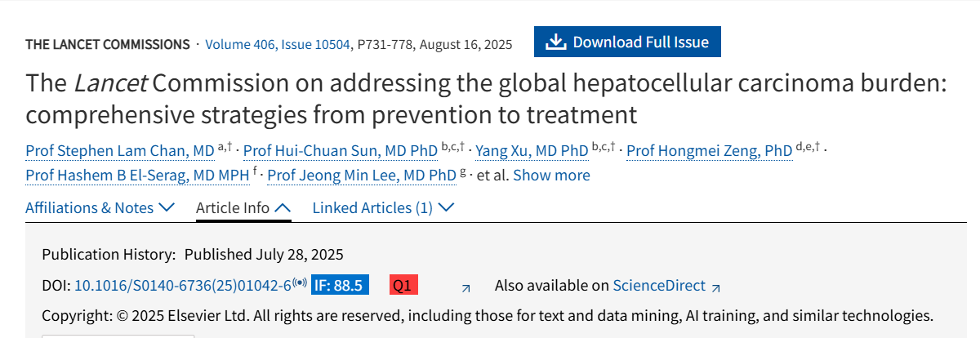
Task: Open Volume 406, Issue 10504 link
Action: pyautogui.click(x=277, y=43)
